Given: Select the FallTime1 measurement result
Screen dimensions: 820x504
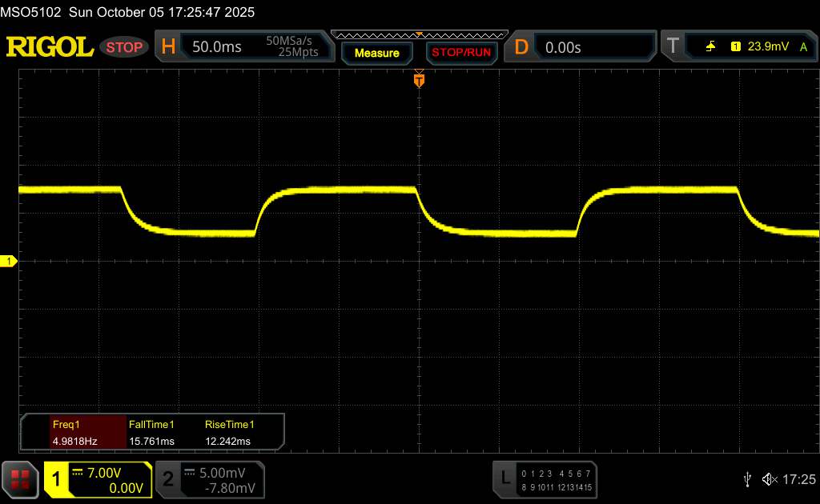Looking at the screenshot, I should (152, 433).
